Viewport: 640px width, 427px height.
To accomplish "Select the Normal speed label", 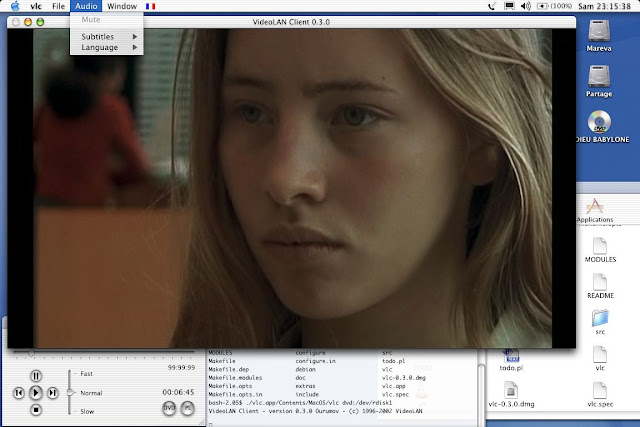I will click(91, 393).
